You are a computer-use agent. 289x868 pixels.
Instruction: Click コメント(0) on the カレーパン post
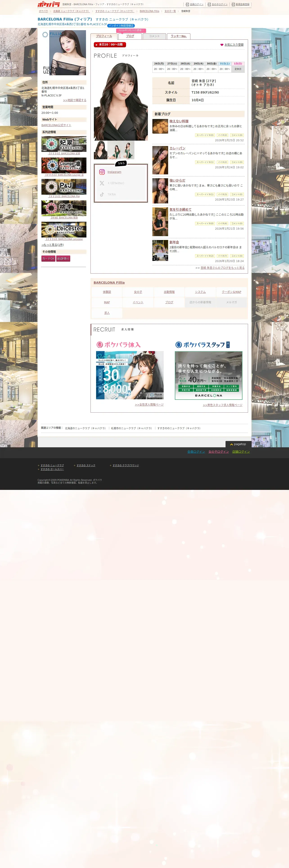tap(237, 162)
